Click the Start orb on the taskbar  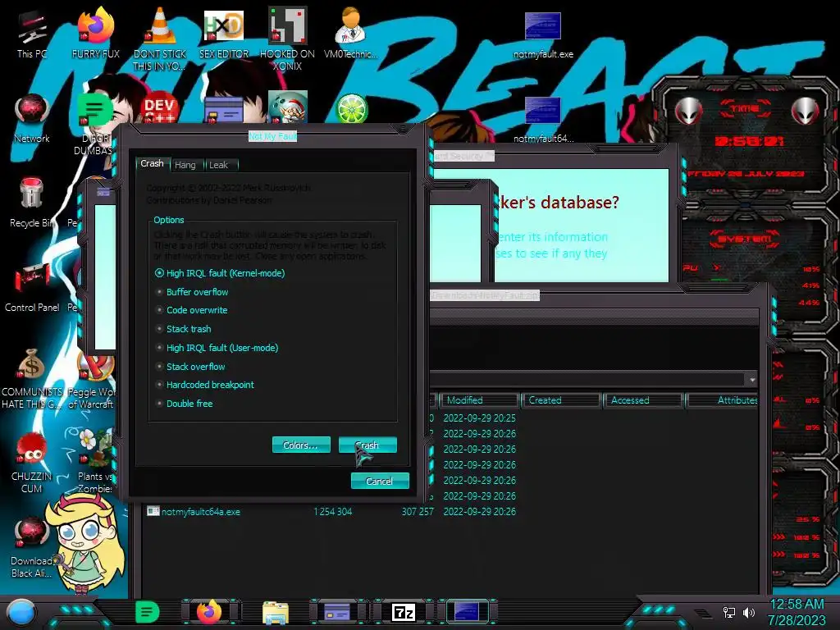pos(21,612)
